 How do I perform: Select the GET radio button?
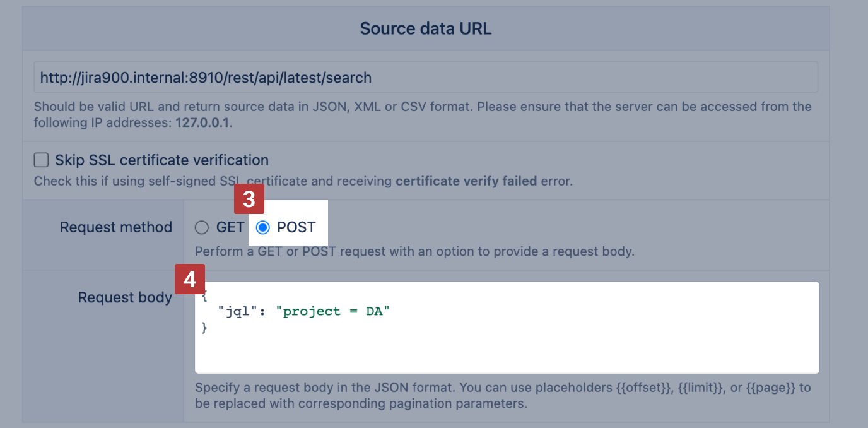(201, 227)
